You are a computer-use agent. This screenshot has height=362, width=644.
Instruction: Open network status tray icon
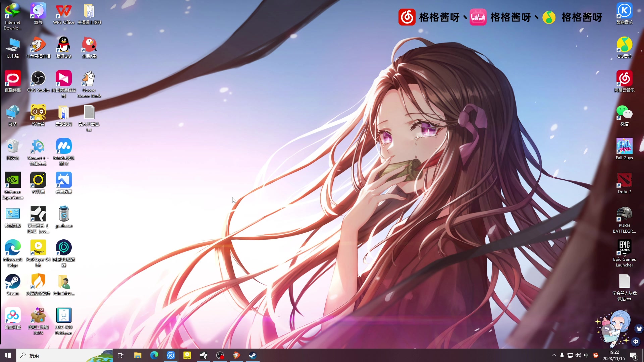coord(570,355)
